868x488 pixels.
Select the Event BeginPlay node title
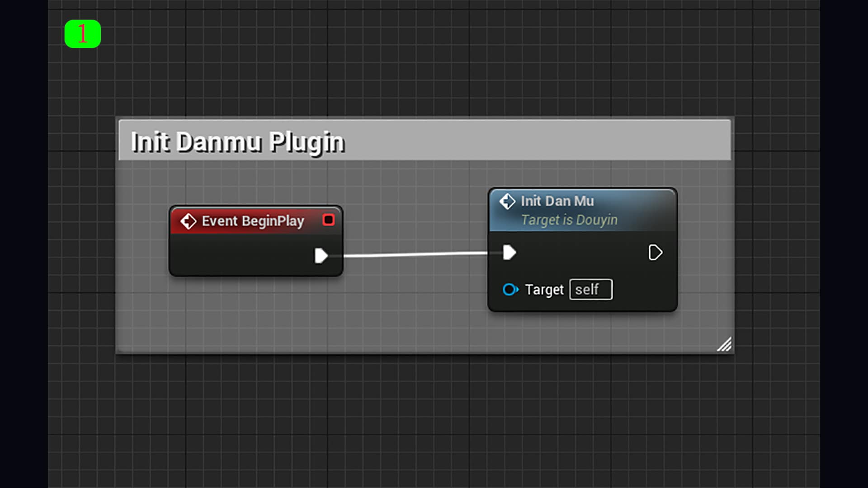pos(253,221)
